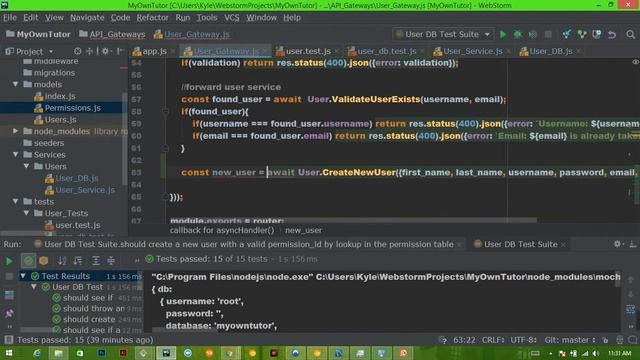Expand the node_modules folder
Screen dimensions: 640x360
click(16, 131)
